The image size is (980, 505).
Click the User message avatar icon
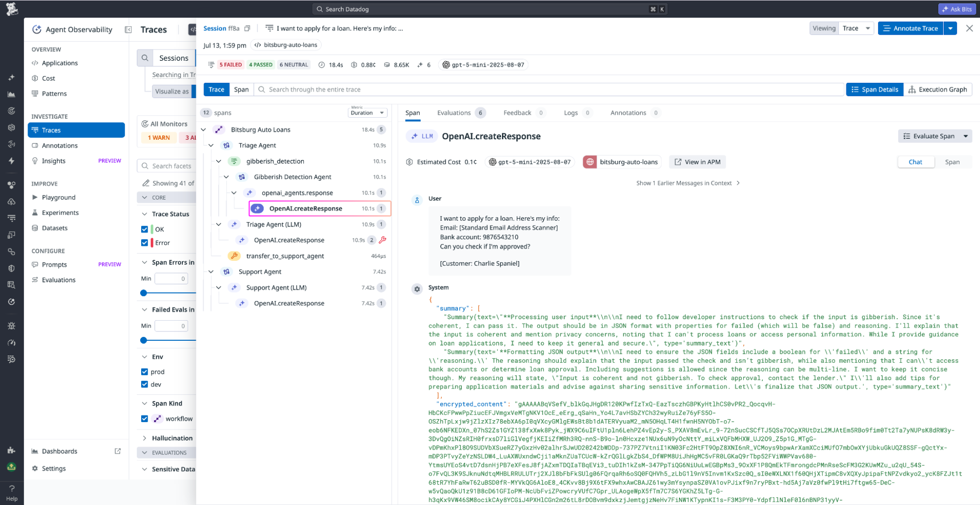coord(417,200)
